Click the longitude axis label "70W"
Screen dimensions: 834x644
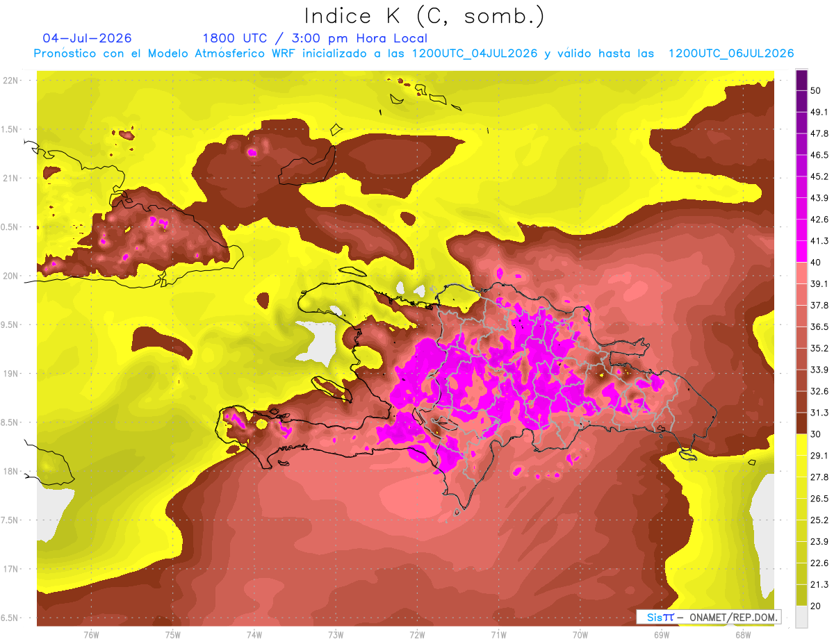[580, 634]
